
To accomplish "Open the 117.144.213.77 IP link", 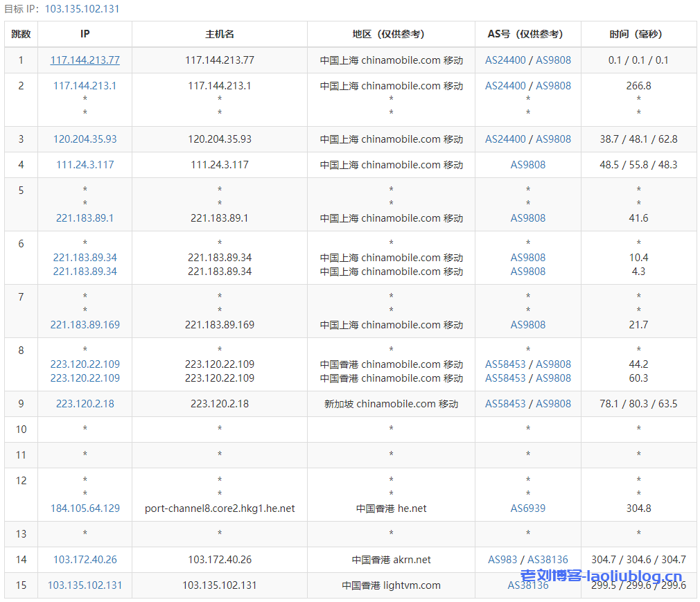I will click(x=85, y=60).
